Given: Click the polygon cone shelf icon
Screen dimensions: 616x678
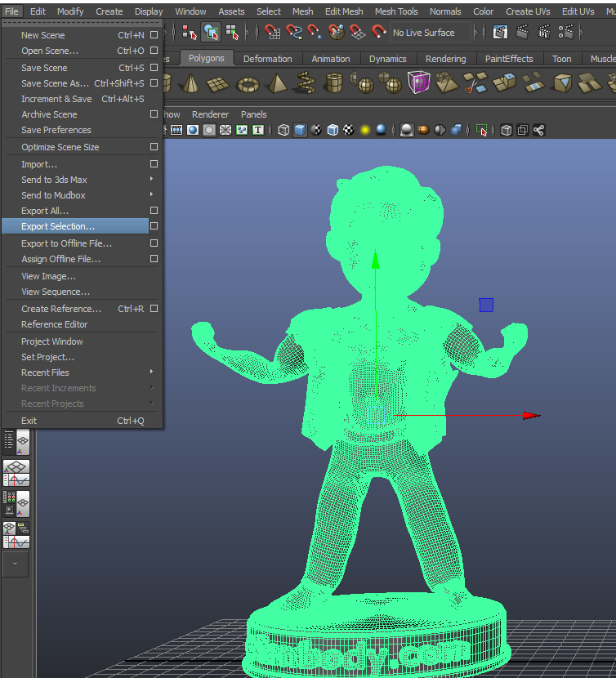Looking at the screenshot, I should tap(190, 83).
